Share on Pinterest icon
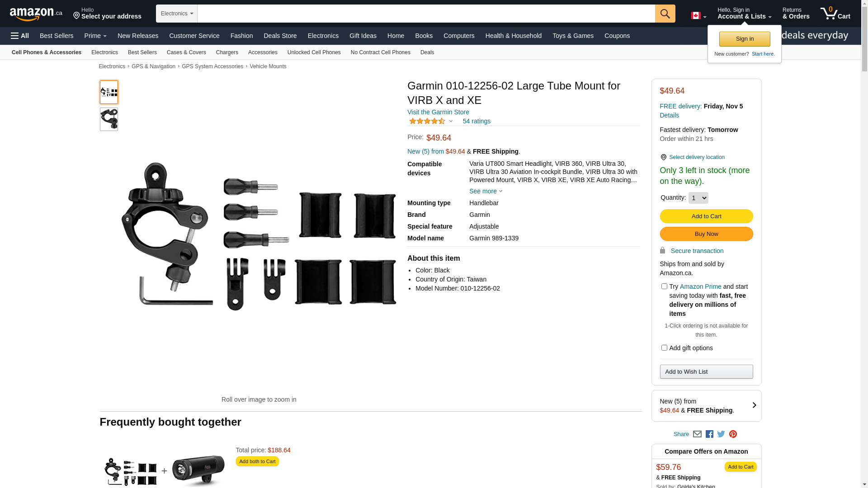868x488 pixels. [x=733, y=434]
